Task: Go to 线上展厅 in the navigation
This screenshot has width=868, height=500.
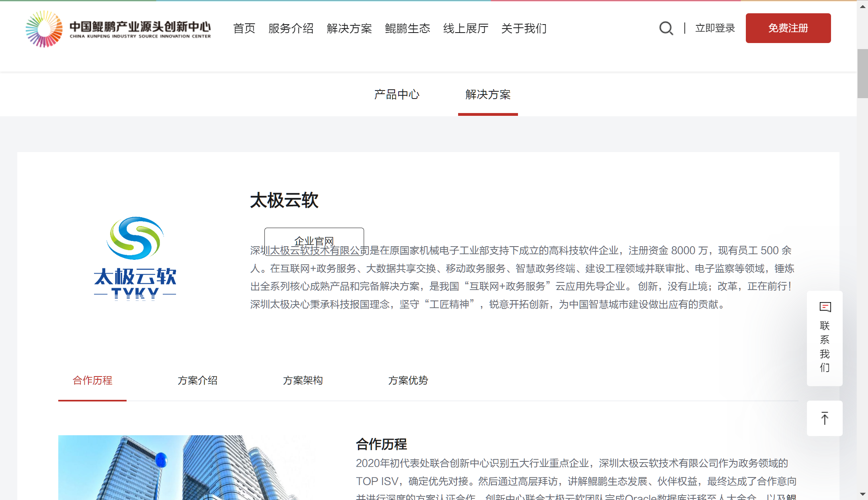Action: pyautogui.click(x=466, y=29)
